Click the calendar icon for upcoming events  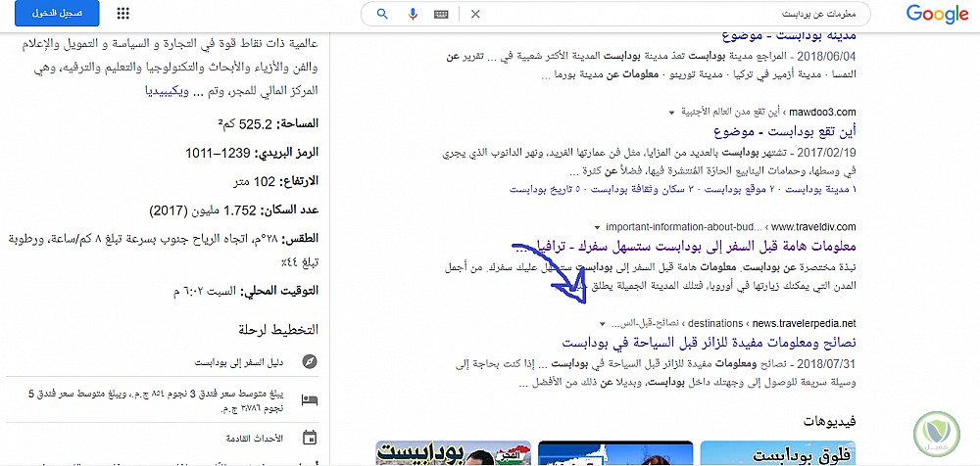[x=309, y=438]
